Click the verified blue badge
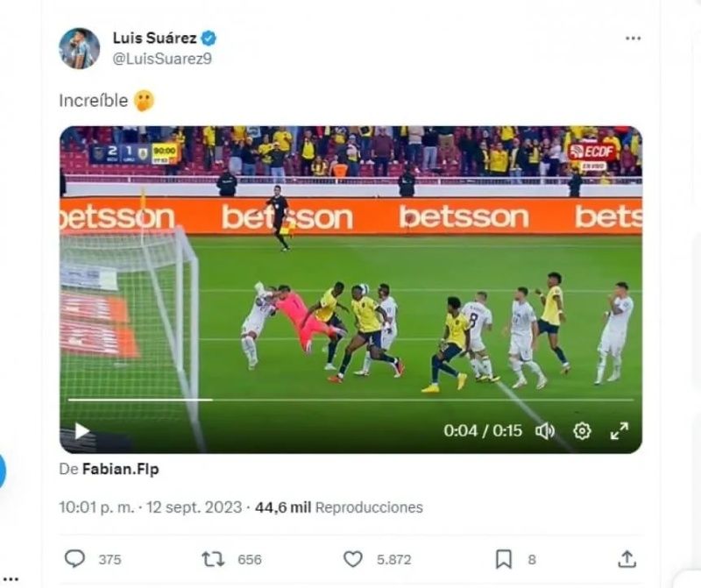Screen dimensions: 701x588 tap(209, 39)
